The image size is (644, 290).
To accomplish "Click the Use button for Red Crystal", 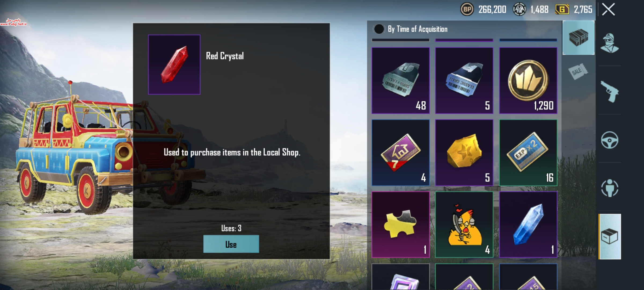I will pyautogui.click(x=231, y=244).
